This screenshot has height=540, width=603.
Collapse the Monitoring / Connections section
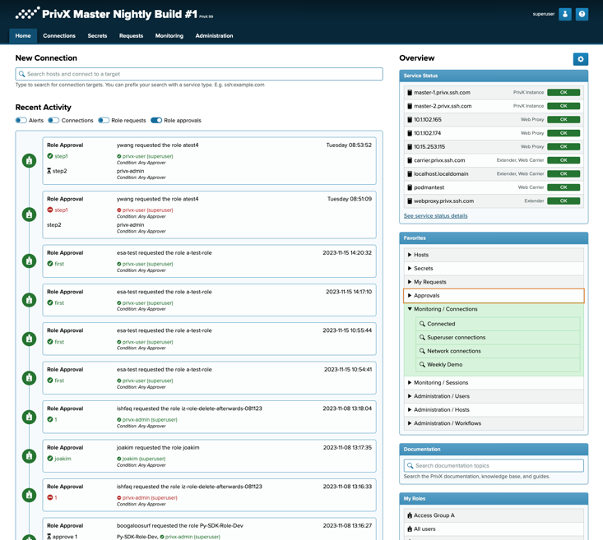[x=410, y=309]
